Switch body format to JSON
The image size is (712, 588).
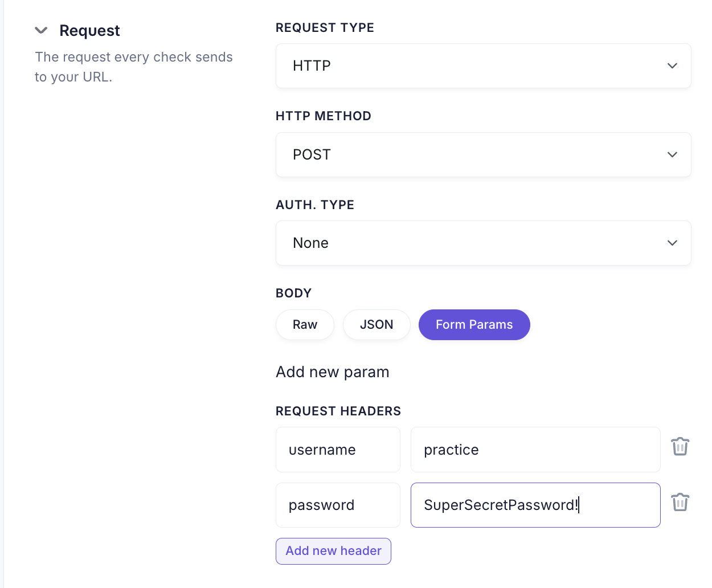point(377,325)
